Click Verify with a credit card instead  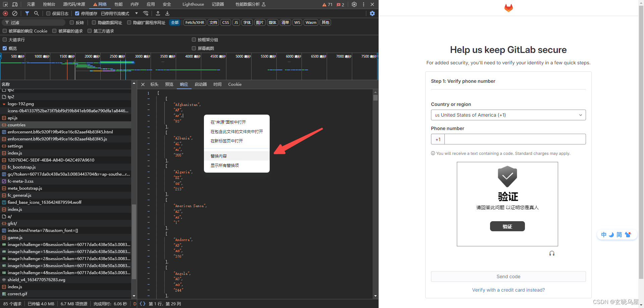508,290
